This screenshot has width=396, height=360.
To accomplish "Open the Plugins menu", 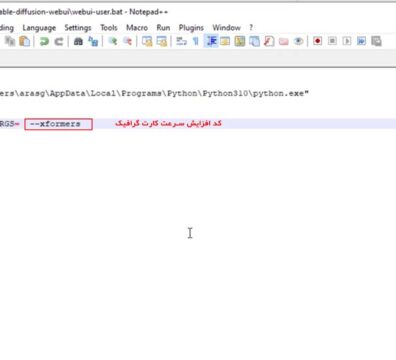I will pyautogui.click(x=191, y=28).
